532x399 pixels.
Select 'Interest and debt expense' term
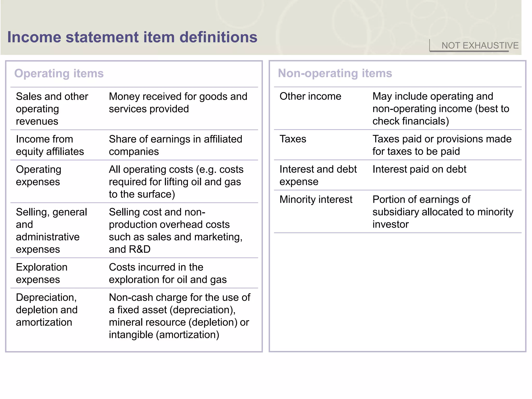click(318, 175)
